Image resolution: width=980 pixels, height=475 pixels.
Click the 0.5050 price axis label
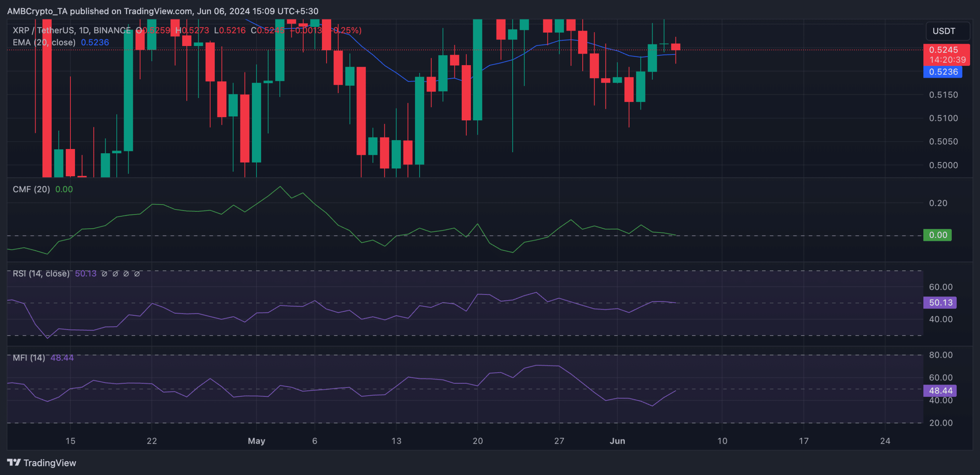[x=944, y=141]
